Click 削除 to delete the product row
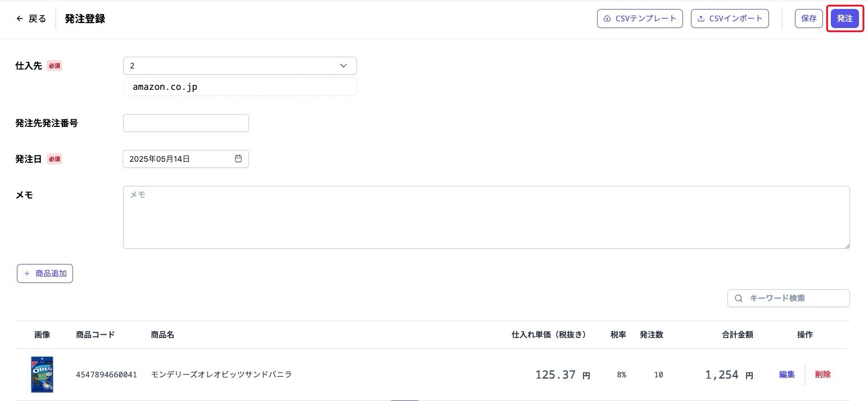Viewport: 868px width, 401px height. 822,374
